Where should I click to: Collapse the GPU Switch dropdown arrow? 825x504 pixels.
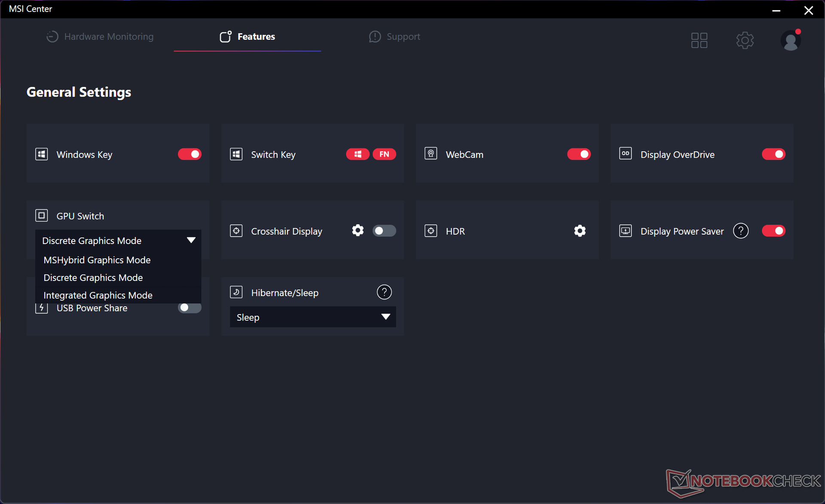tap(191, 240)
